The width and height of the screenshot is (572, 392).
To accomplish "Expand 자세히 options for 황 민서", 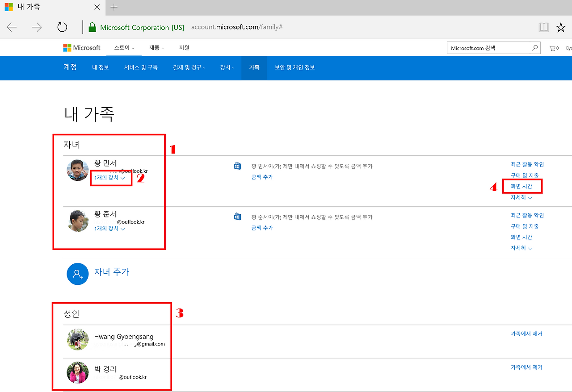I will pyautogui.click(x=522, y=197).
